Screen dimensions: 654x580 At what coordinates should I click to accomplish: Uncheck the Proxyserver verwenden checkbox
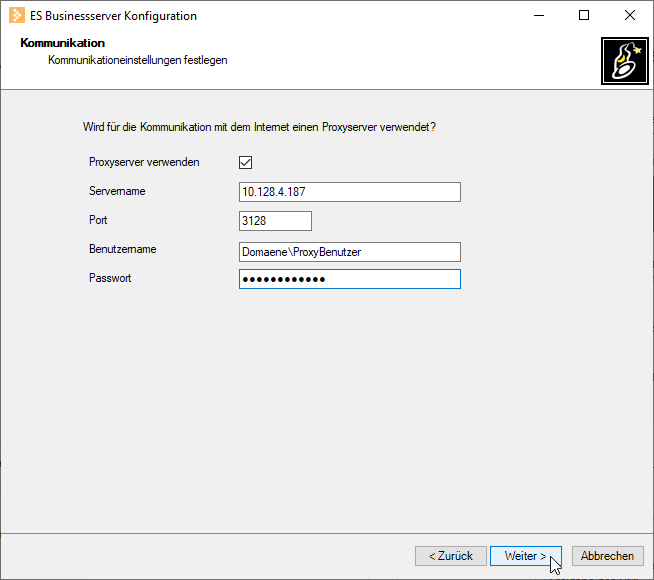coord(245,162)
